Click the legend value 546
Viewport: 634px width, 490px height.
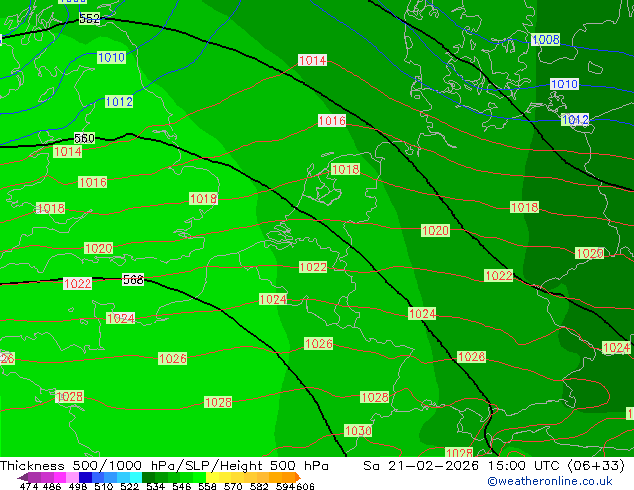click(181, 486)
